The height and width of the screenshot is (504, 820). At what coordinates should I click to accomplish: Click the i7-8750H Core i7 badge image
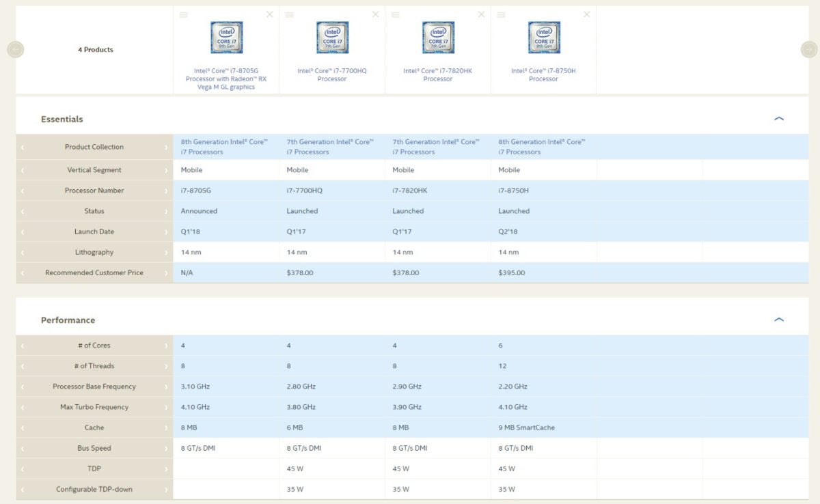[x=544, y=38]
